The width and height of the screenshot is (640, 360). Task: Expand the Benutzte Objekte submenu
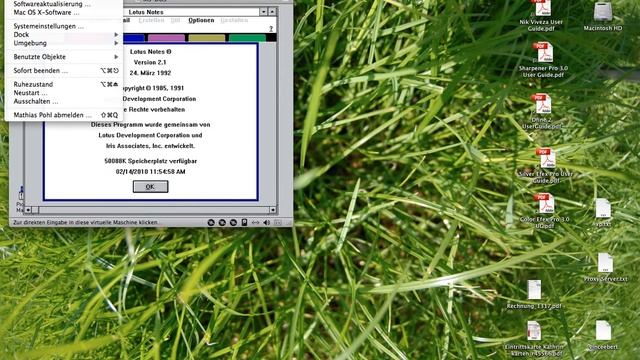click(65, 57)
